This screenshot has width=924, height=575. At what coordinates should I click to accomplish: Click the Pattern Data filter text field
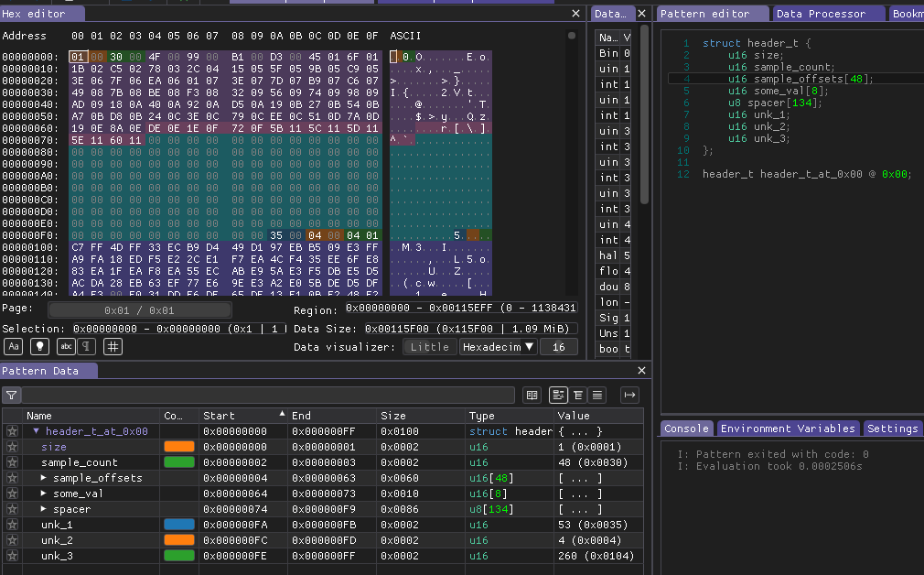pos(268,396)
